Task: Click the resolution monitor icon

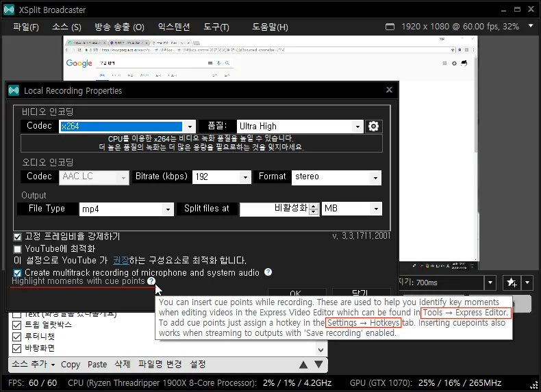Action: tap(390, 27)
